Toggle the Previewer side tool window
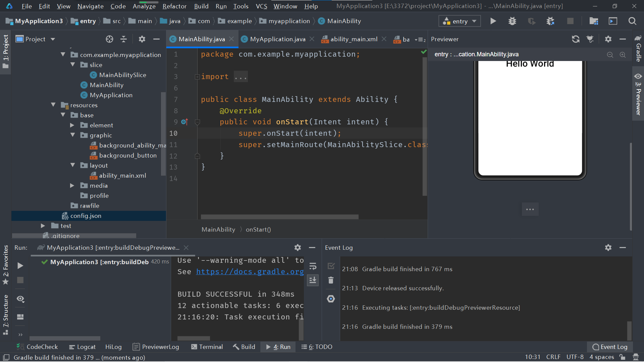644x362 pixels. (638, 94)
